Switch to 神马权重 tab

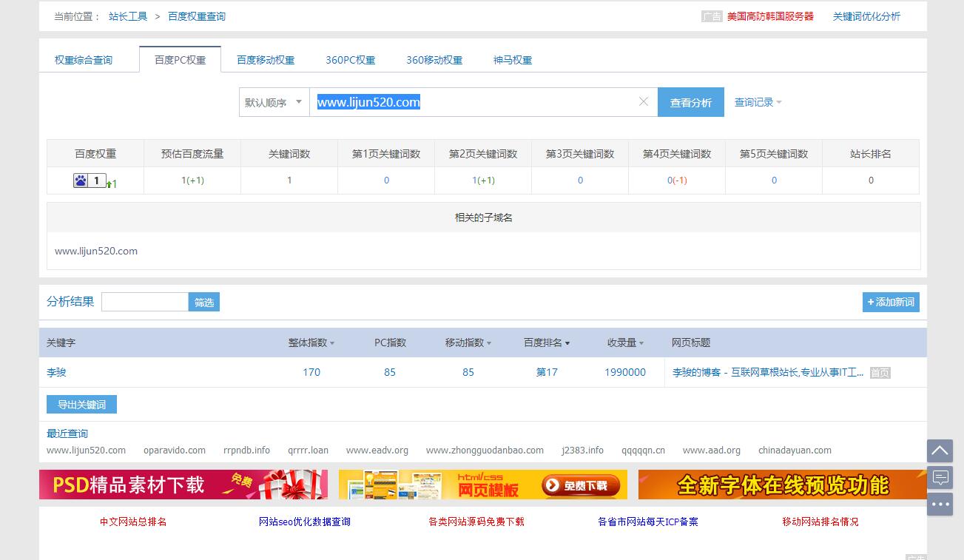pos(513,60)
